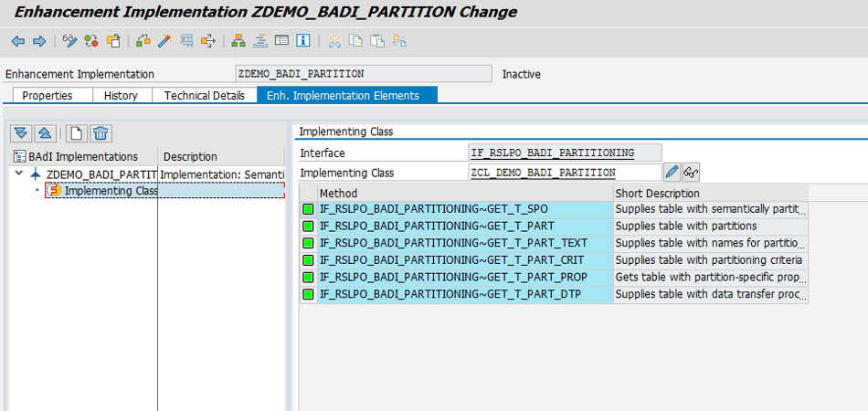Click green status box of GET_T_PART_DTP row
868x411 pixels.
point(308,294)
